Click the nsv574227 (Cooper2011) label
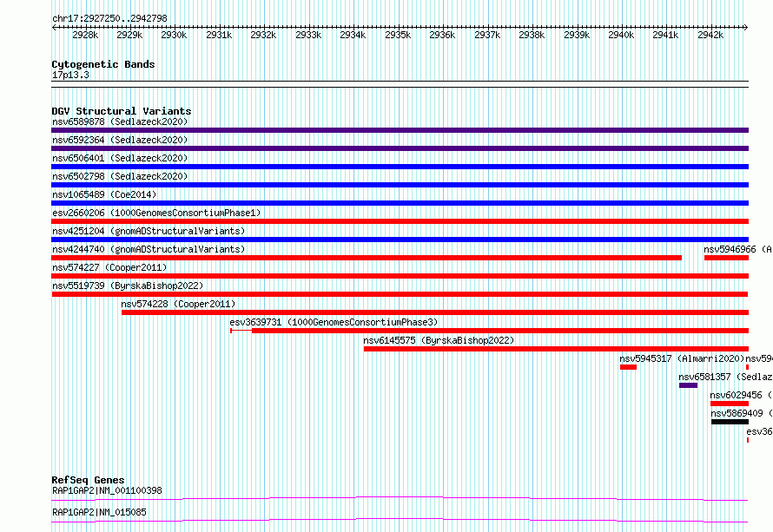The height and width of the screenshot is (532, 773). (x=109, y=267)
